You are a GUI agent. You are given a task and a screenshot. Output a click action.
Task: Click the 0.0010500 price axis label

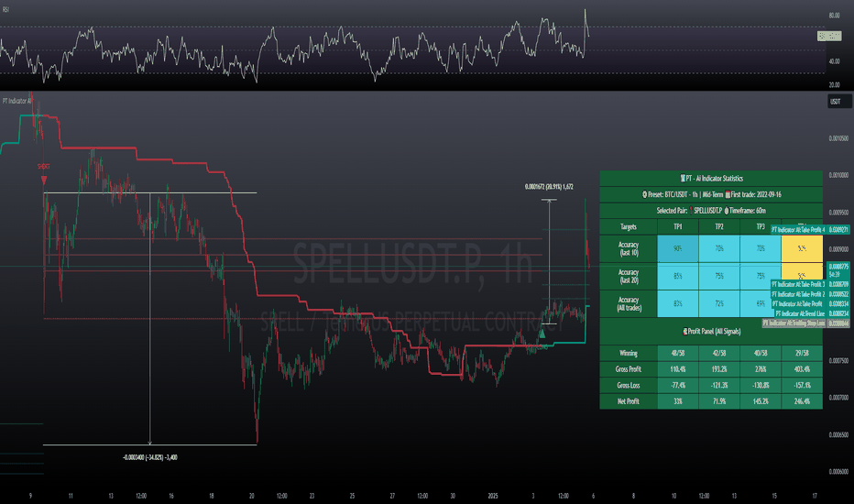point(838,138)
